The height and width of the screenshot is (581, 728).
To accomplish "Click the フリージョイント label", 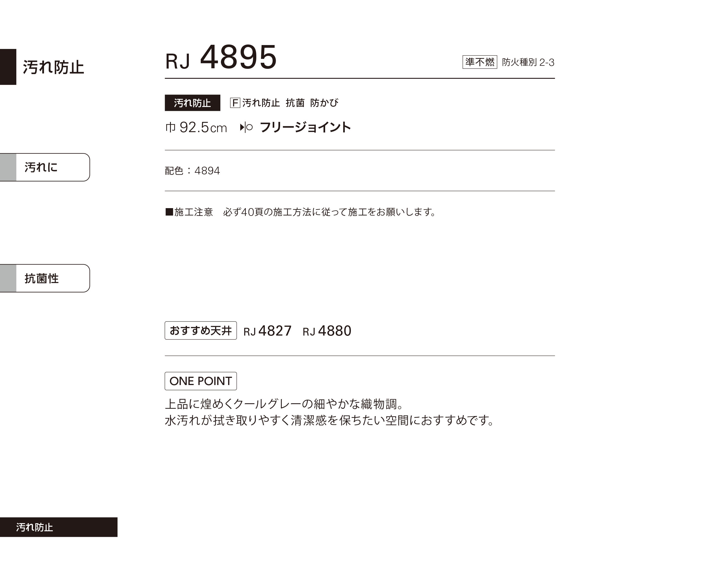I will [305, 127].
